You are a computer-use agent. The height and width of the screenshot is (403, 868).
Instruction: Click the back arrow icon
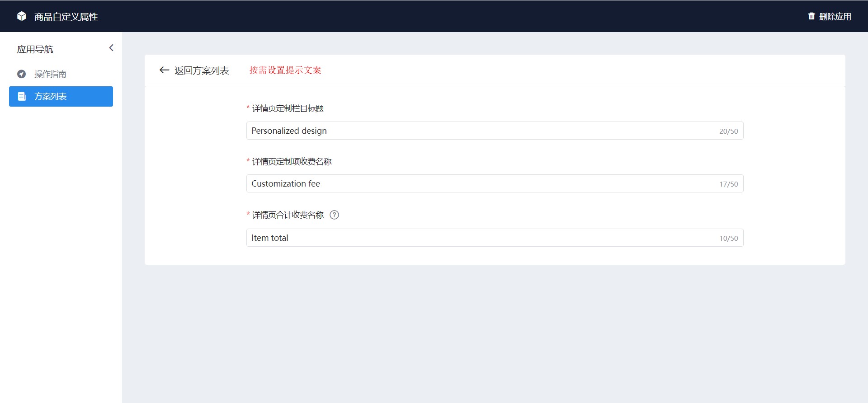coord(164,70)
